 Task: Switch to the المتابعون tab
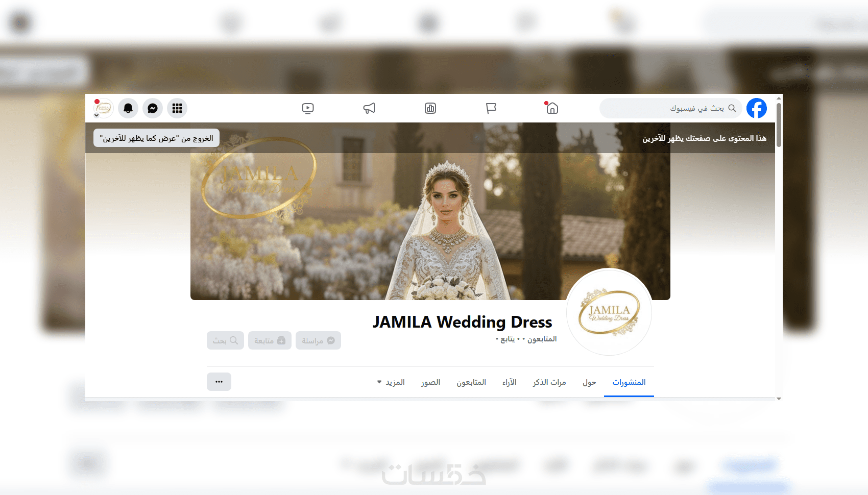pos(471,382)
